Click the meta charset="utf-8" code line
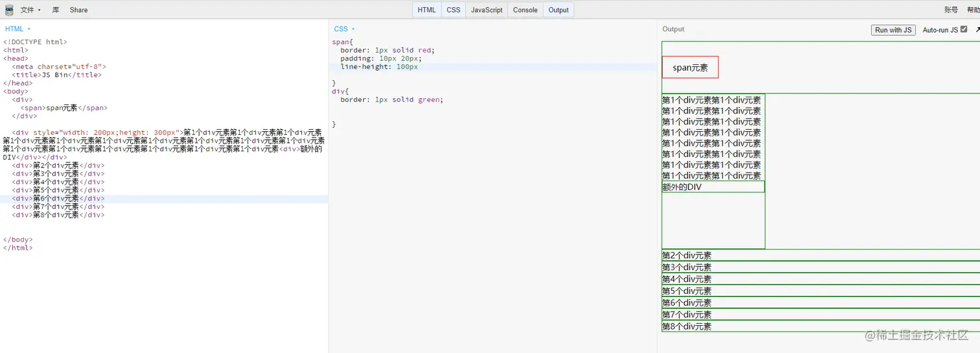Viewport: 980px width, 353px height. 59,67
